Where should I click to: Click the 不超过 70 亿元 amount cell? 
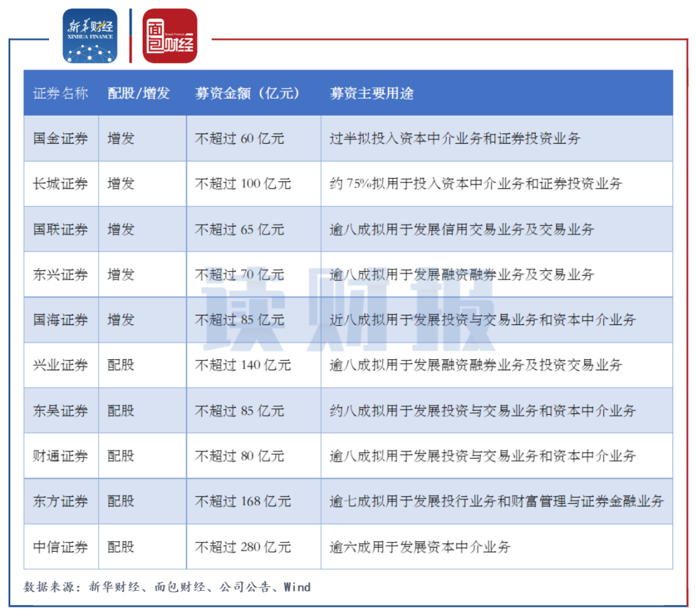point(239,275)
